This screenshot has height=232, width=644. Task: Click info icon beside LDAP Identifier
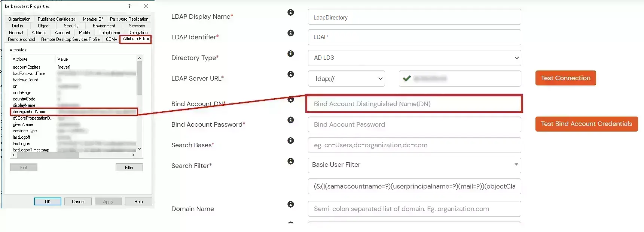290,33
